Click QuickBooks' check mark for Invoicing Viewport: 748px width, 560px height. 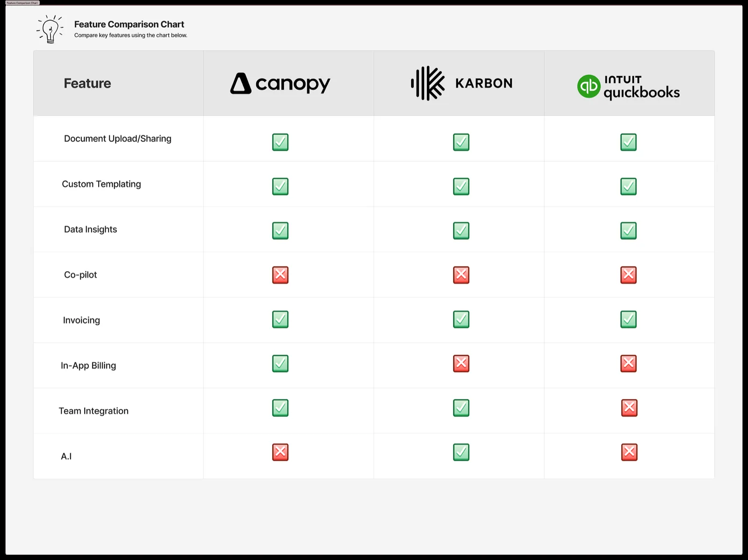click(x=628, y=319)
